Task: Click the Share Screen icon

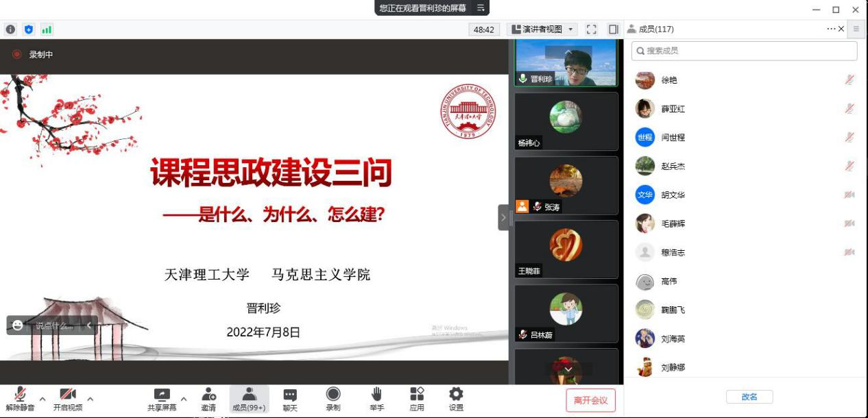Action: [162, 395]
